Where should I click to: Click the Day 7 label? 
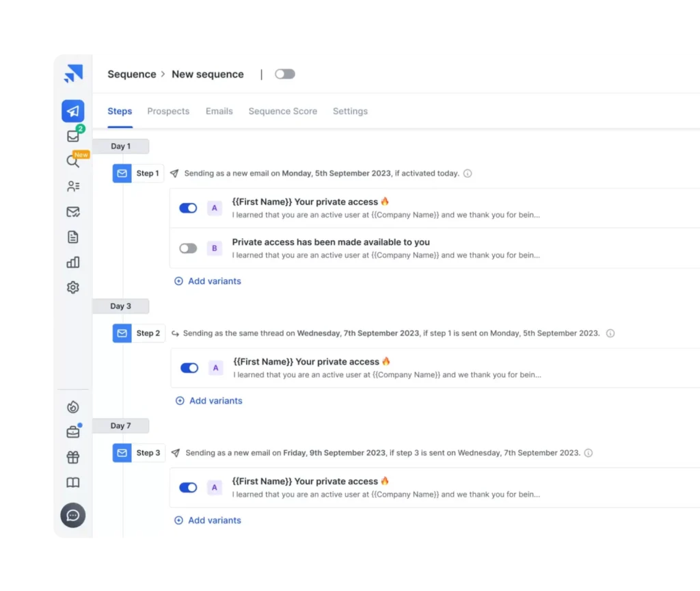click(x=120, y=425)
